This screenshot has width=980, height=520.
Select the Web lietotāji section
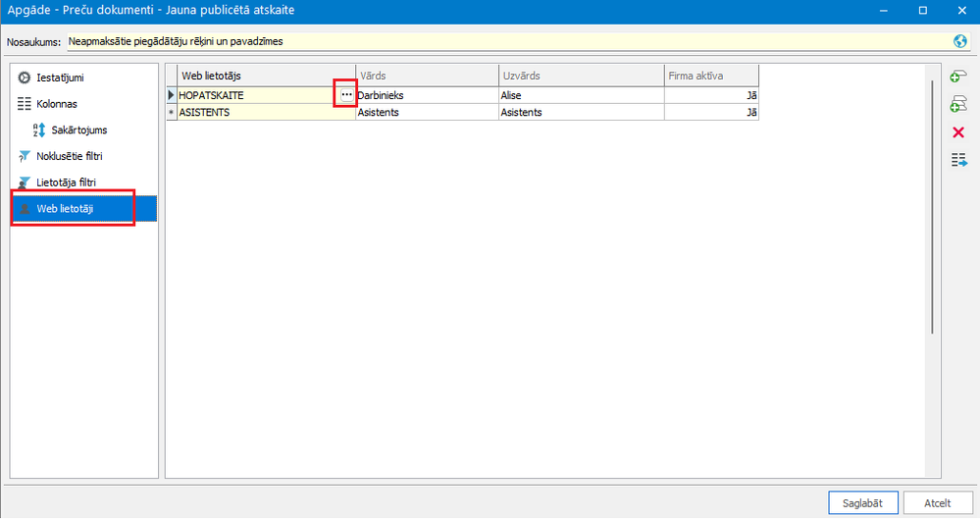point(83,209)
